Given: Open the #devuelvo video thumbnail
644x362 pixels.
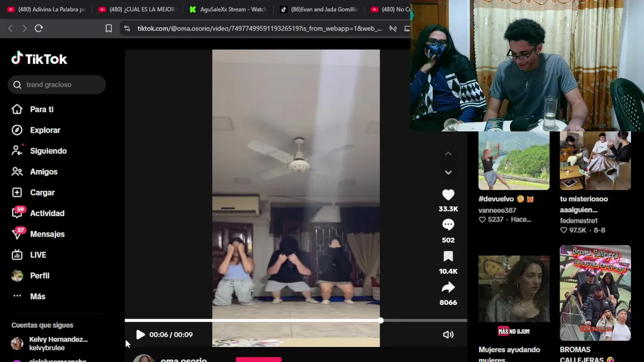Looking at the screenshot, I should coord(514,161).
